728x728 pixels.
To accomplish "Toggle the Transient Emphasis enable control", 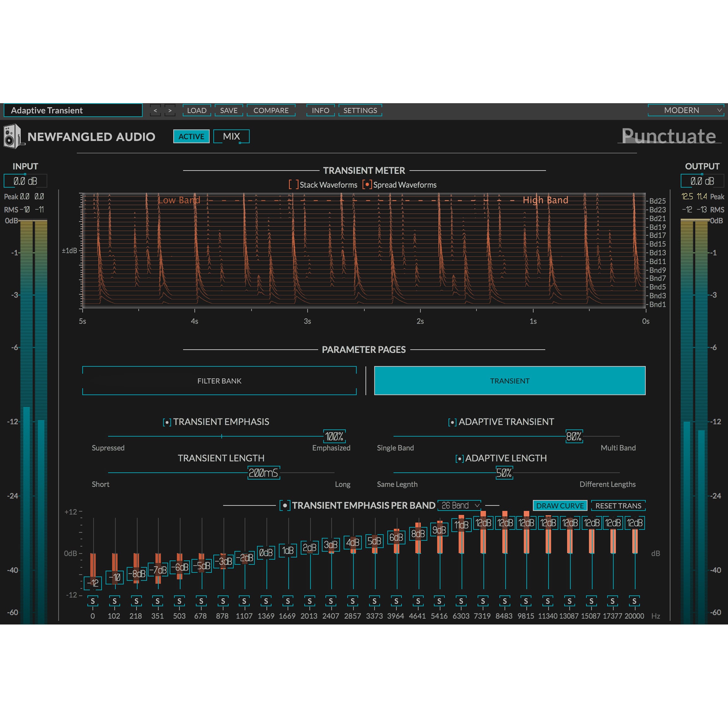I will click(x=166, y=422).
